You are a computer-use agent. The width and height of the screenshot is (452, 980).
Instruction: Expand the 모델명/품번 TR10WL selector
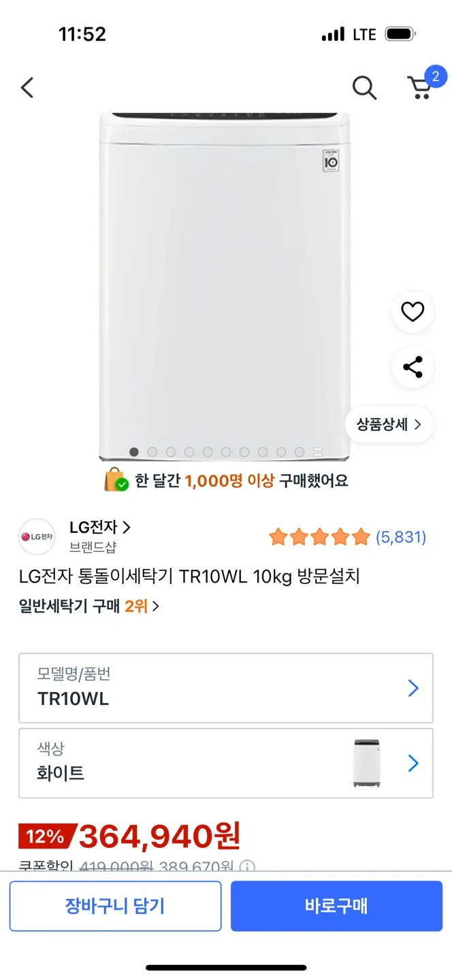[226, 688]
